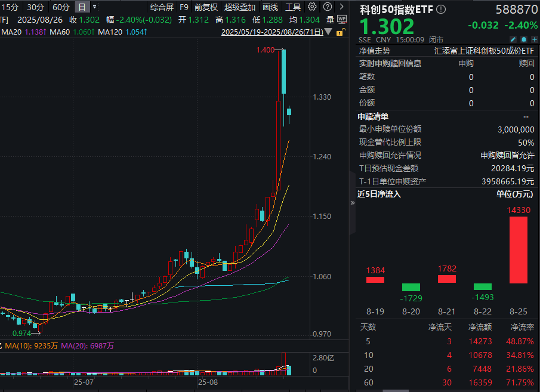The height and width of the screenshot is (392, 540).
Task: Set a price alert via the bell icon
Action: coord(523,39)
